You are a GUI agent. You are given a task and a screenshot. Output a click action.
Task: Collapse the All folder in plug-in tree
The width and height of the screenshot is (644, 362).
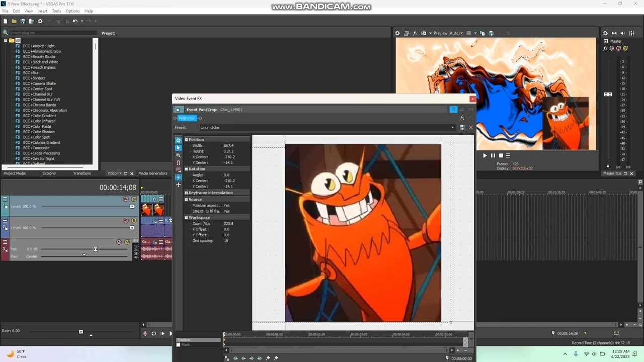(x=5, y=41)
